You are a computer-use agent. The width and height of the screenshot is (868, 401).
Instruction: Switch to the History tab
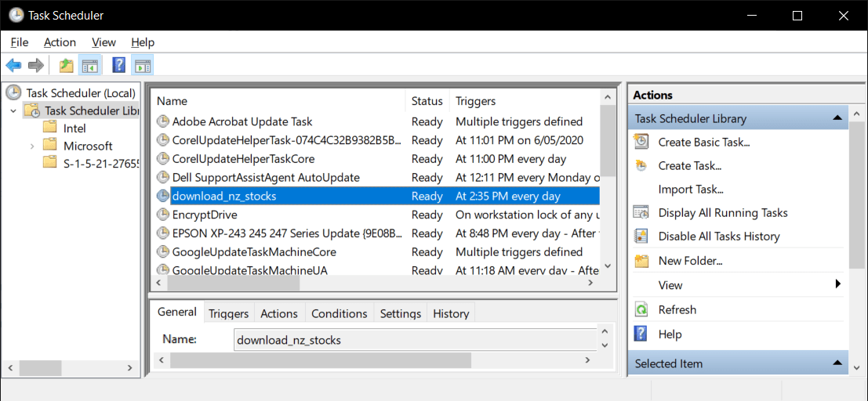click(451, 313)
